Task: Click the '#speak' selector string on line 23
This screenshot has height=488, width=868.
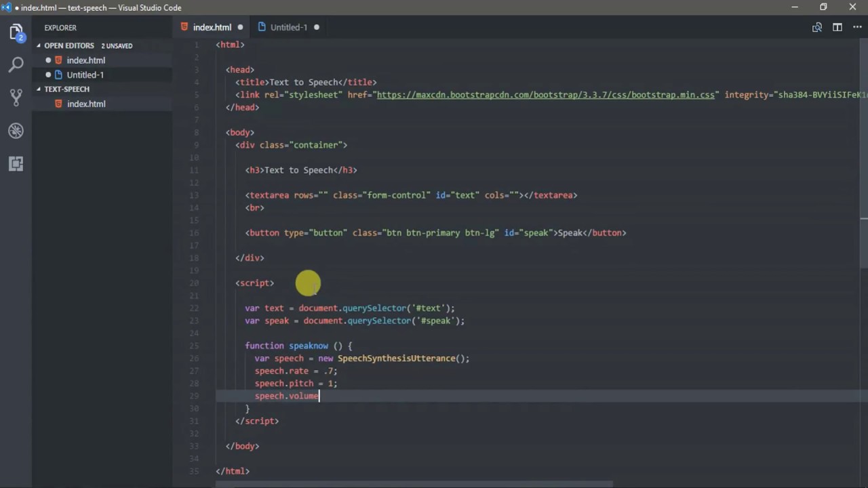Action: tap(435, 321)
